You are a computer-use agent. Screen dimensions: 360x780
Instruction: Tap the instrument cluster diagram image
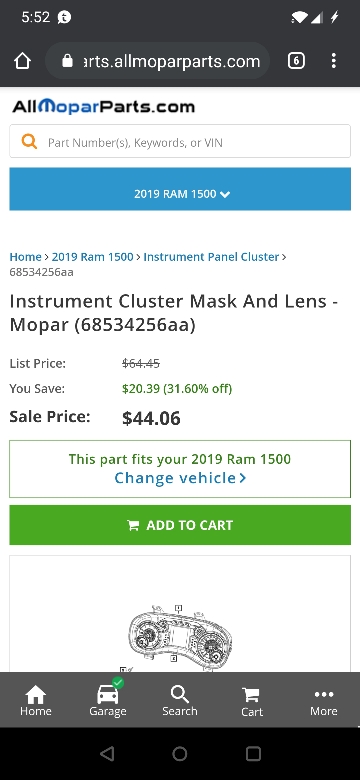coord(180,638)
